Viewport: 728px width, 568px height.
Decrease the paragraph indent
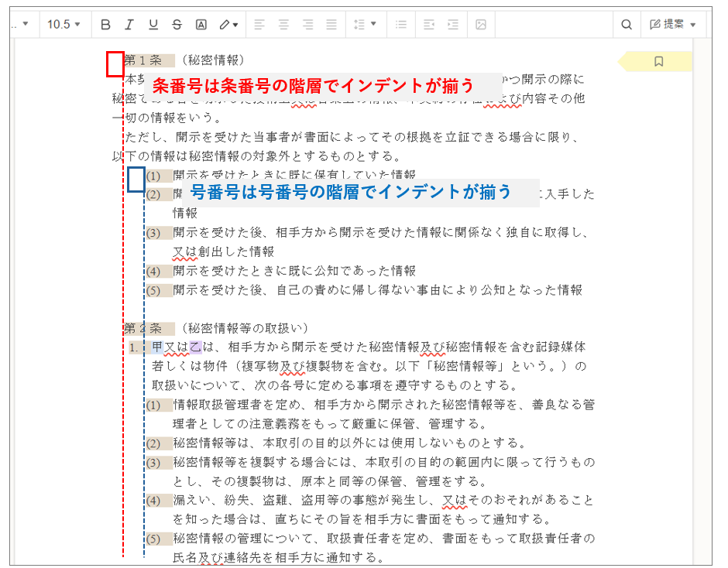click(429, 25)
